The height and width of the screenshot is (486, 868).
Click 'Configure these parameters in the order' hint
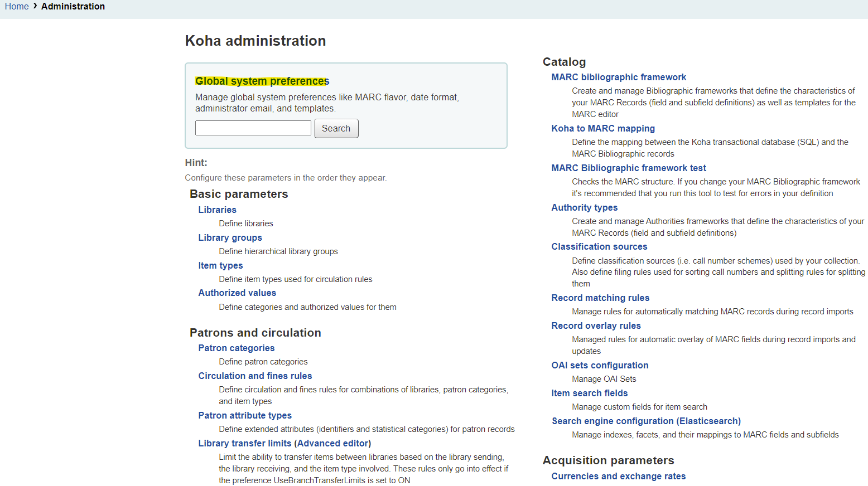pos(286,178)
